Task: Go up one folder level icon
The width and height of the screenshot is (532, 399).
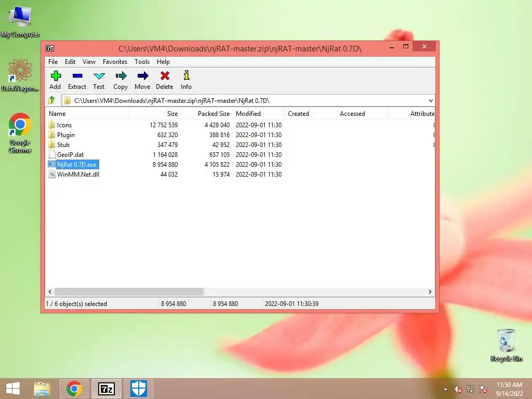Action: pos(51,100)
